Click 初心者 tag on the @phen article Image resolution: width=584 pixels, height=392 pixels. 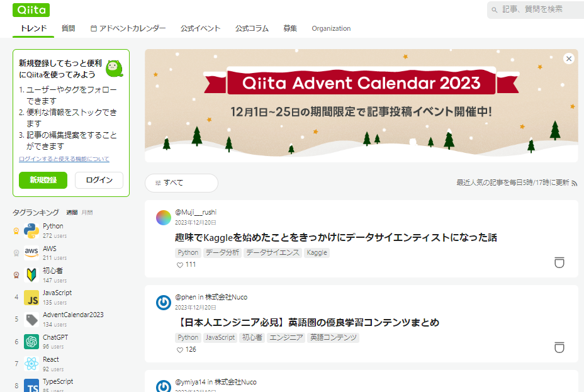pyautogui.click(x=252, y=338)
